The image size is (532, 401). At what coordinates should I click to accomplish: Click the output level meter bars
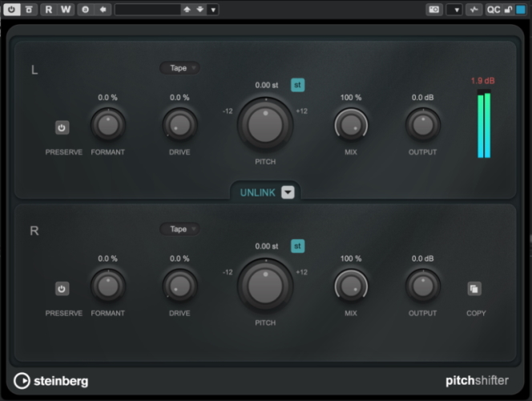pyautogui.click(x=484, y=124)
